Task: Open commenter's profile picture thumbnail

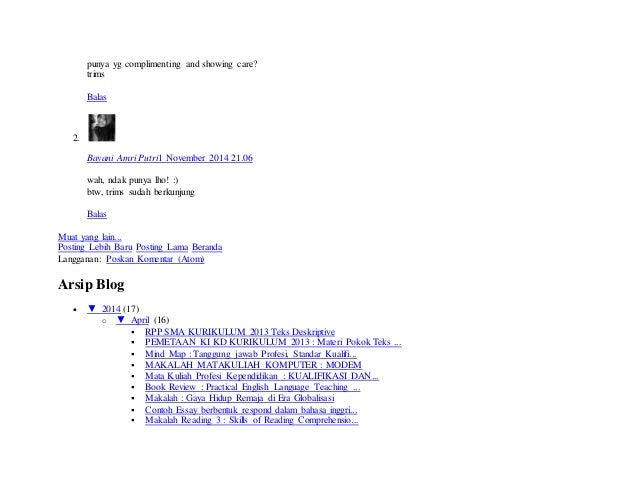Action: pyautogui.click(x=102, y=128)
